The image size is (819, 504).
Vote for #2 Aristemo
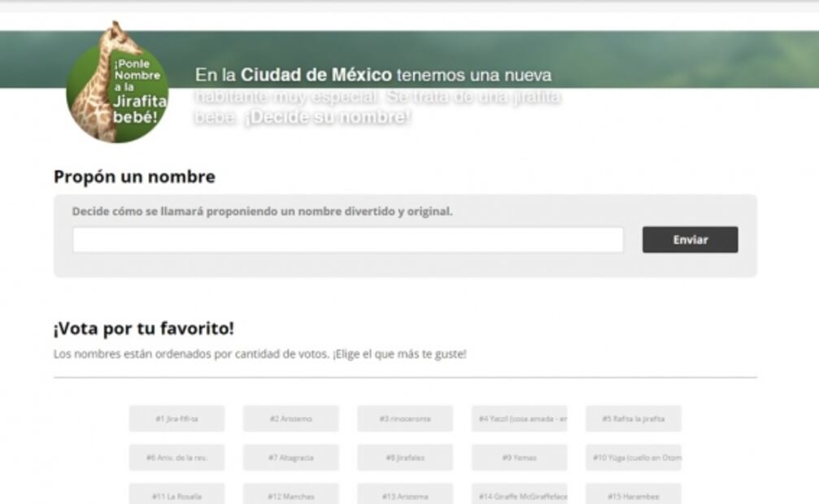point(290,419)
